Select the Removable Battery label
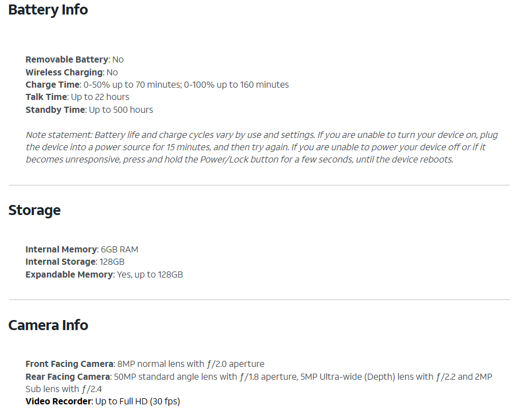The width and height of the screenshot is (512, 420). pos(67,59)
